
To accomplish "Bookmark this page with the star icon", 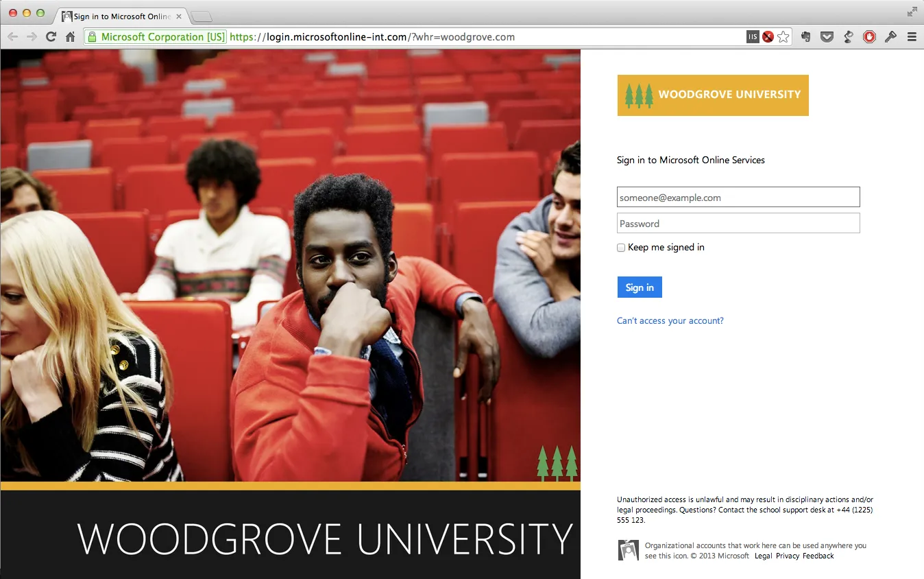I will (783, 37).
